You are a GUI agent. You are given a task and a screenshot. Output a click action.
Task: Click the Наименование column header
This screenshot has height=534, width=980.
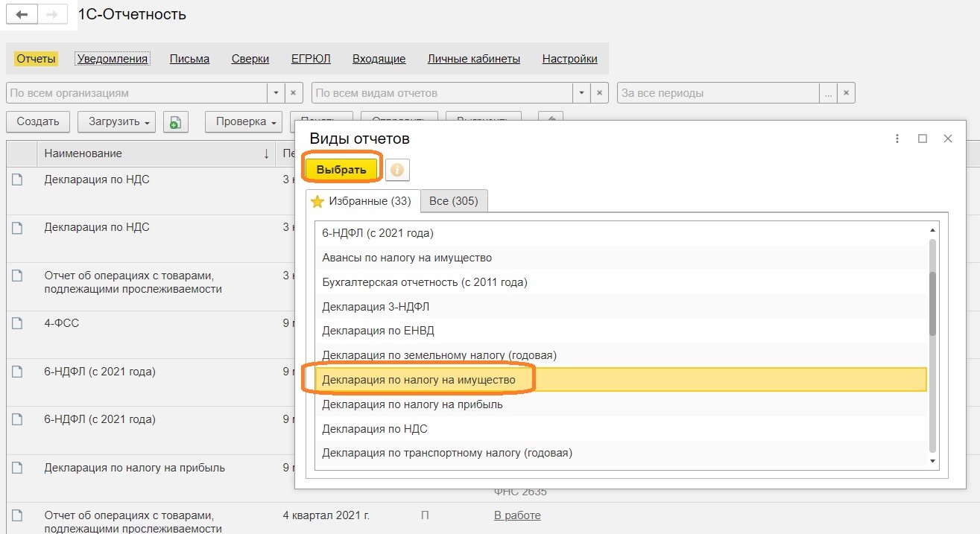157,153
